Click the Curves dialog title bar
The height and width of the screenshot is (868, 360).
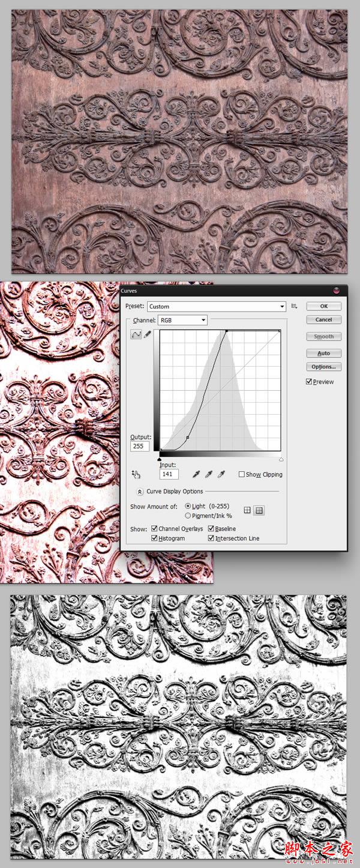tap(233, 291)
